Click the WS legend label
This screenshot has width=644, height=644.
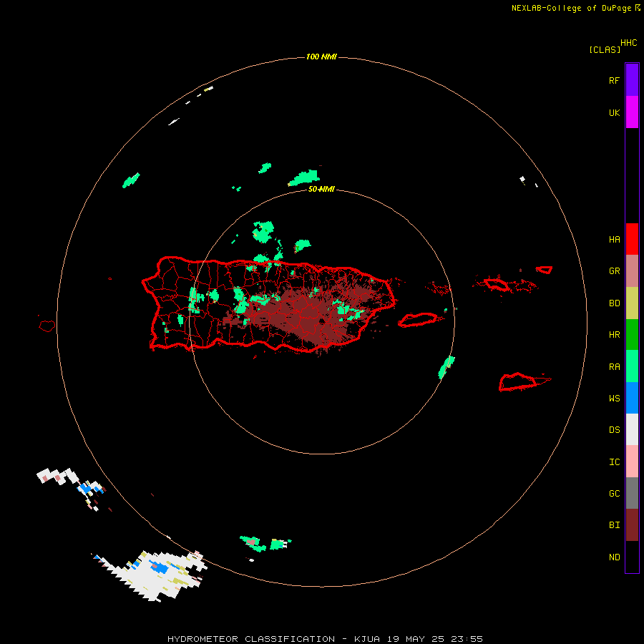click(614, 399)
